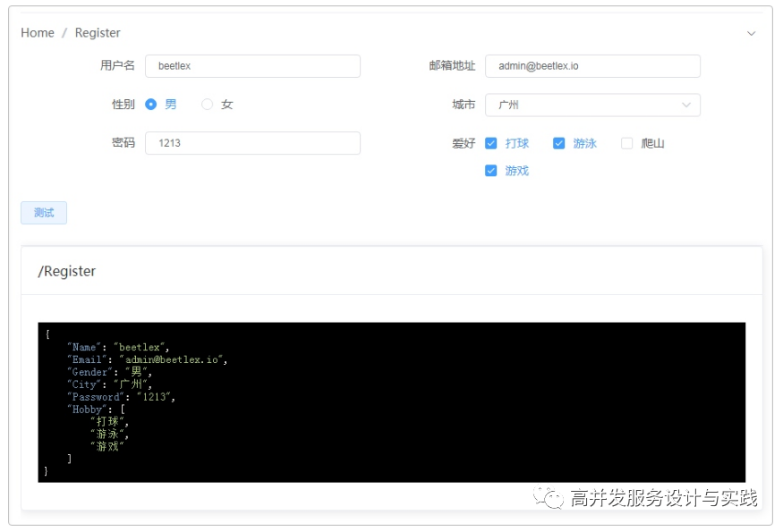
Task: Select the 邮箱地址 email input field
Action: pos(592,65)
